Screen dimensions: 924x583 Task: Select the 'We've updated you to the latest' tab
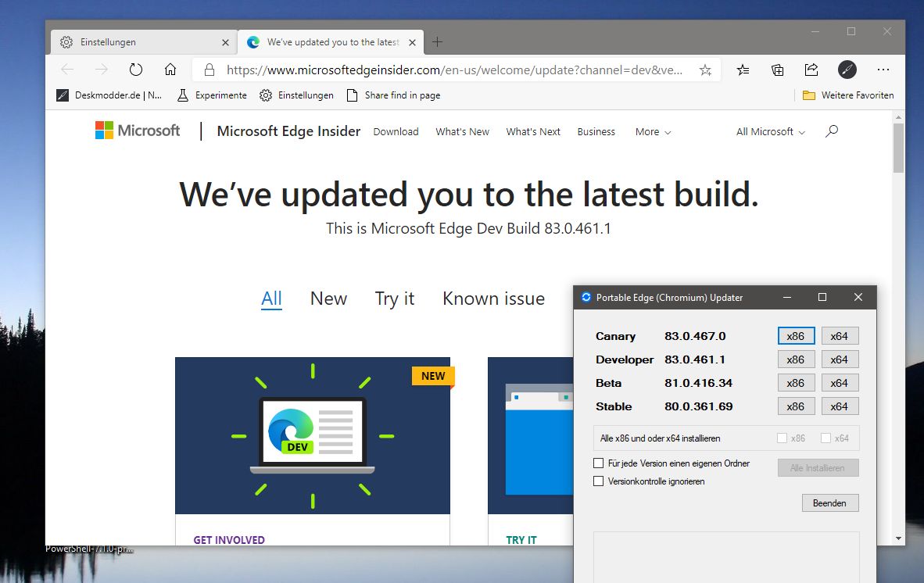coord(330,42)
